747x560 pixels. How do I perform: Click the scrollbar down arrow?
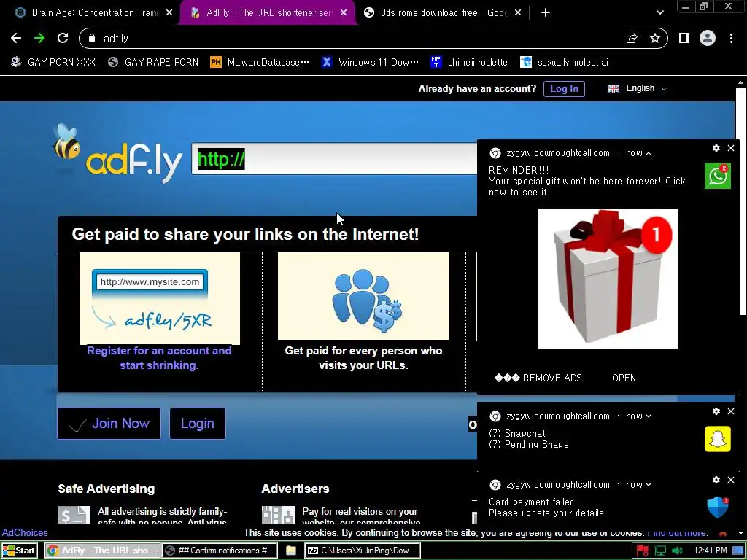[x=740, y=533]
